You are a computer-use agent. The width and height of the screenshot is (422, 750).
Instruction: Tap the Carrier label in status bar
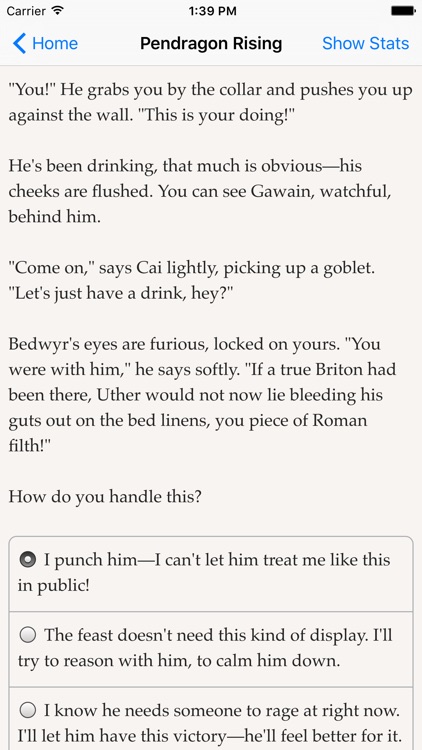coord(26,11)
